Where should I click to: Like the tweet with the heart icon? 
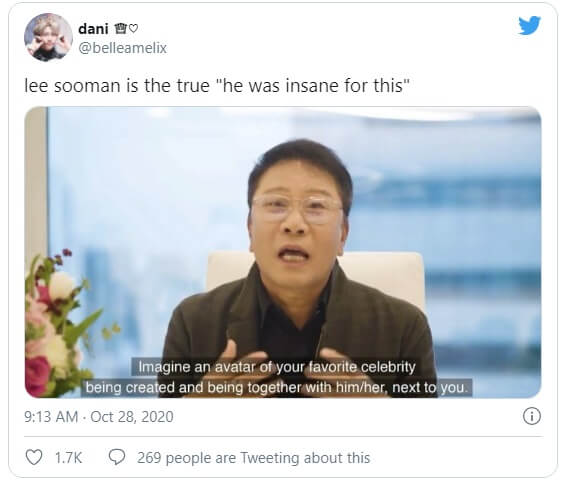click(x=34, y=457)
